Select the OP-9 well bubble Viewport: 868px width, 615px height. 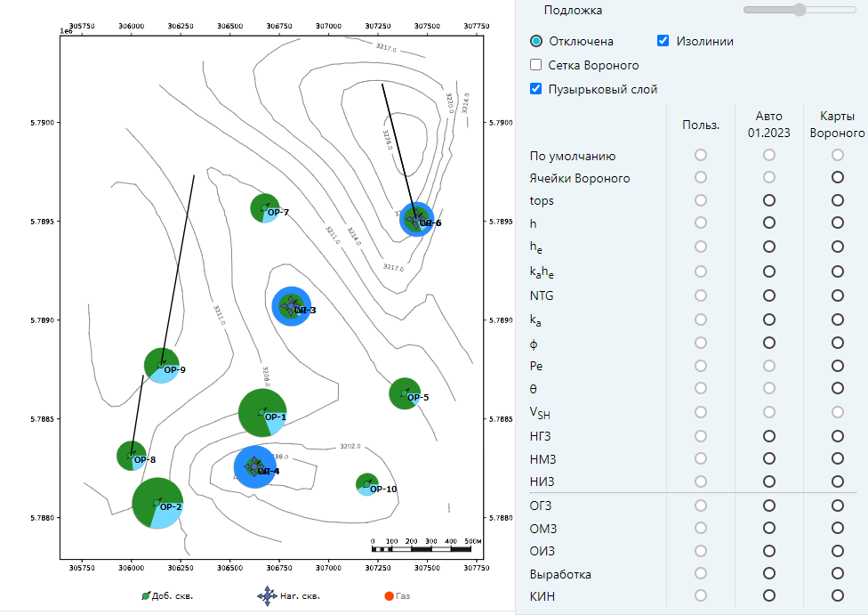(x=162, y=365)
